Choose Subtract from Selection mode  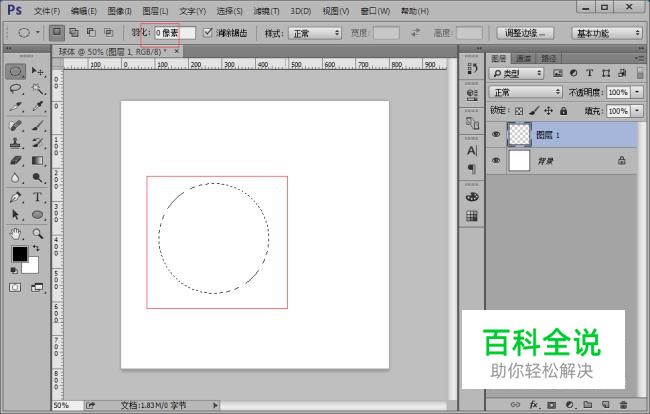tap(91, 32)
